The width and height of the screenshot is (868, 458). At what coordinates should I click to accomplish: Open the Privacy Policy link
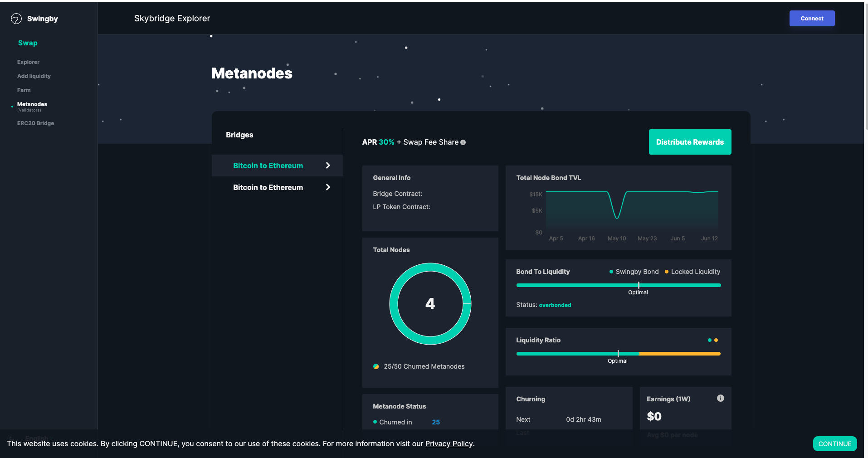click(449, 444)
